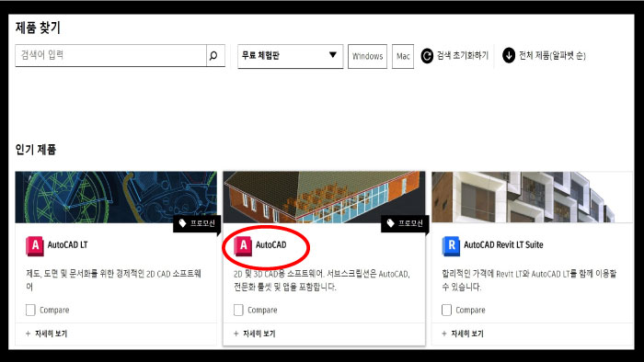Click the 인기 제품 heading
Screen dimensions: 644x362
point(36,149)
